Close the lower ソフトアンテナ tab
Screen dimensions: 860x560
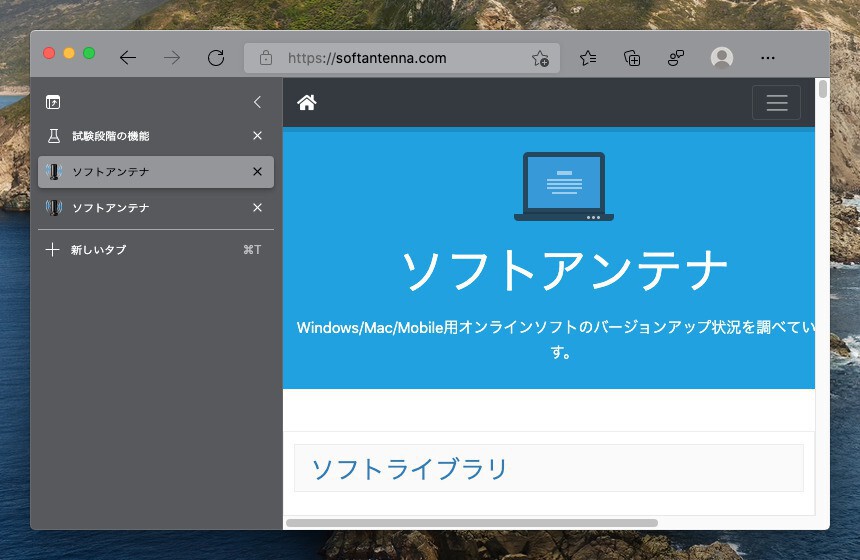(257, 207)
